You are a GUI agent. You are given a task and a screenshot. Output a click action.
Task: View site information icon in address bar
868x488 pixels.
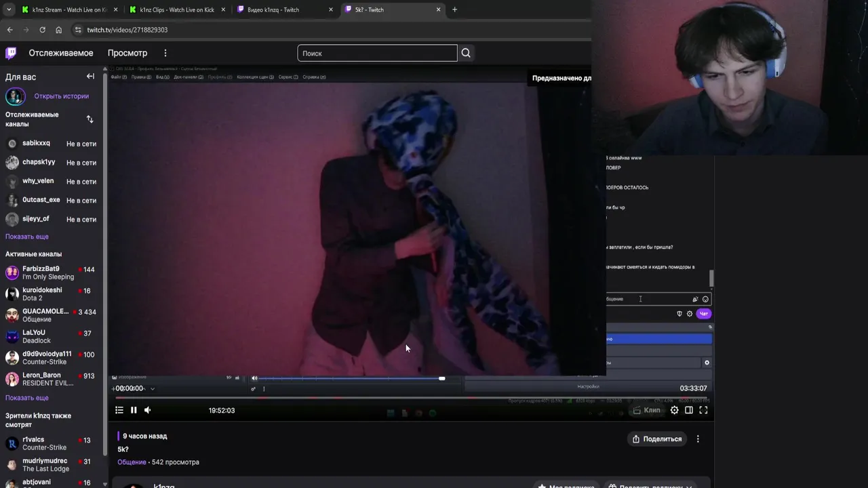pos(78,30)
